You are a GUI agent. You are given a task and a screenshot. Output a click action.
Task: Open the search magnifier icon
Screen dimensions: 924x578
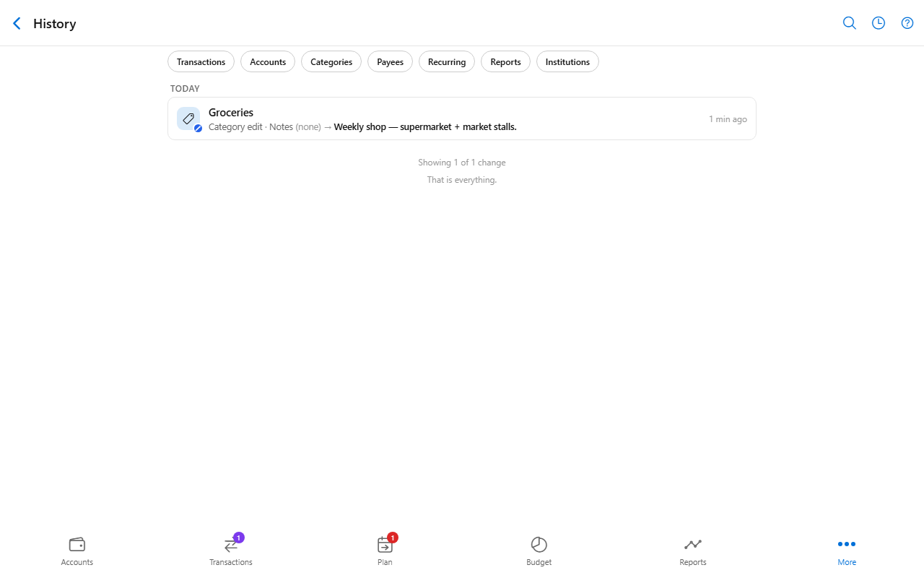coord(850,23)
